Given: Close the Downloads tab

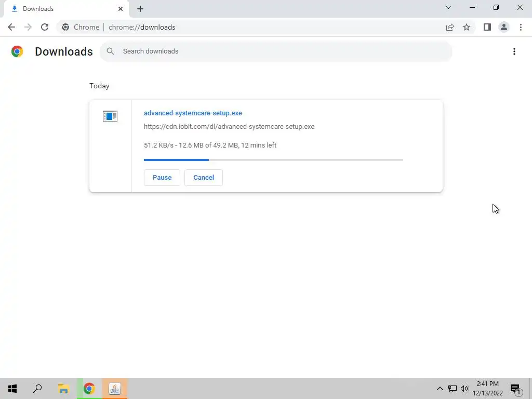Looking at the screenshot, I should click(x=121, y=9).
